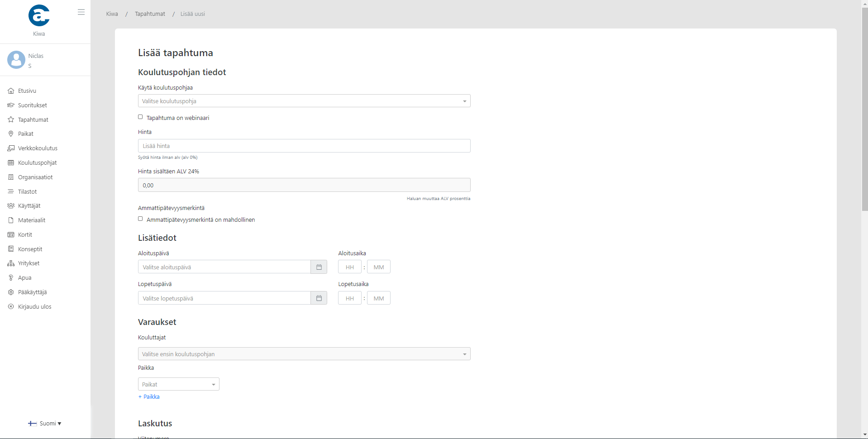This screenshot has height=439, width=868.
Task: Expand the 'Valitse koulutuspohja' dropdown
Action: pos(304,101)
